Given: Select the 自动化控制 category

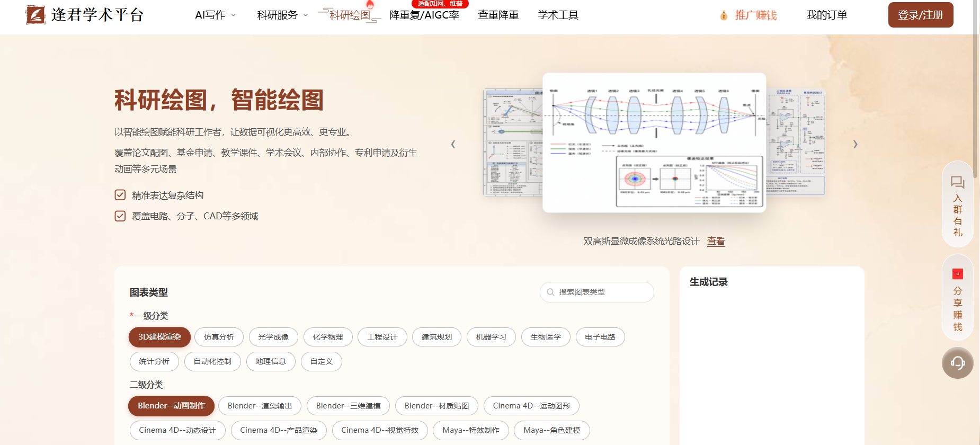Looking at the screenshot, I should click(x=212, y=361).
